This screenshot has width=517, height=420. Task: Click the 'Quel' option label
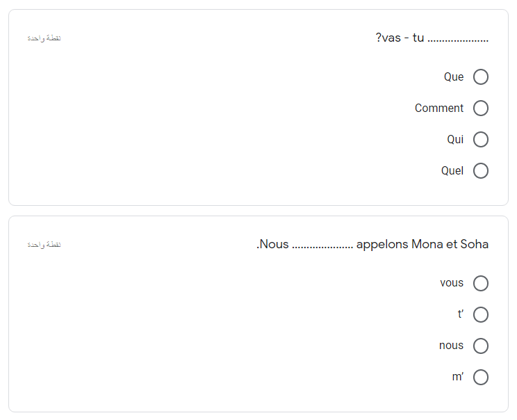[x=452, y=171]
